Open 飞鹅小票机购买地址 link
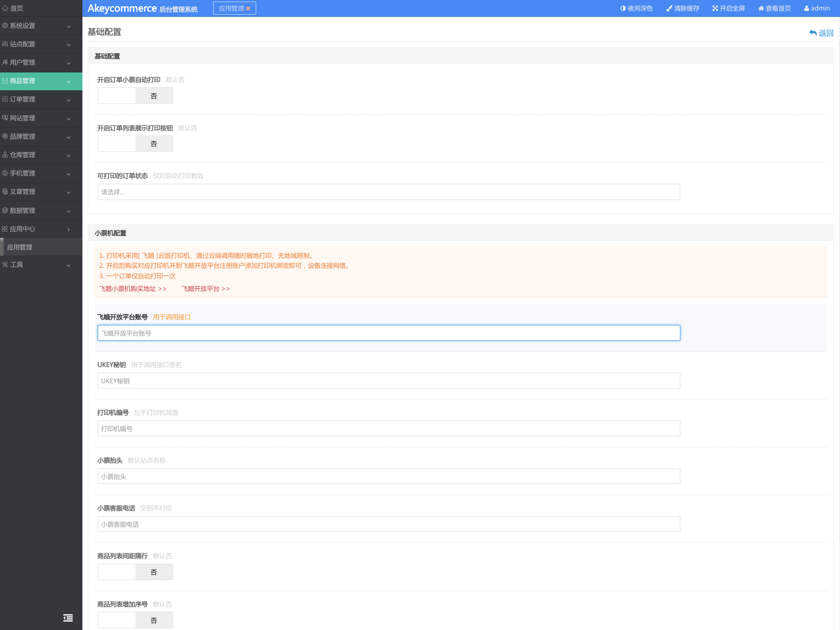Screen dimensions: 840x630 133,289
